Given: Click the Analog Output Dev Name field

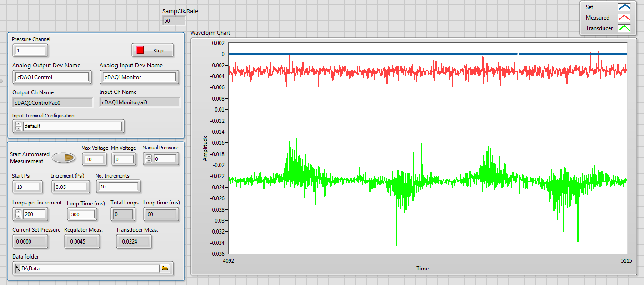Looking at the screenshot, I should [52, 77].
